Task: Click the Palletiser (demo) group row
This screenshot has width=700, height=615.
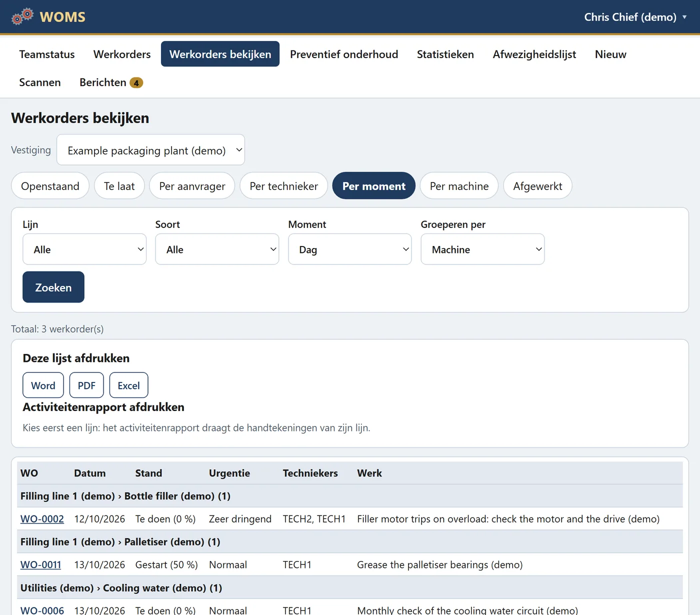Action: point(350,542)
